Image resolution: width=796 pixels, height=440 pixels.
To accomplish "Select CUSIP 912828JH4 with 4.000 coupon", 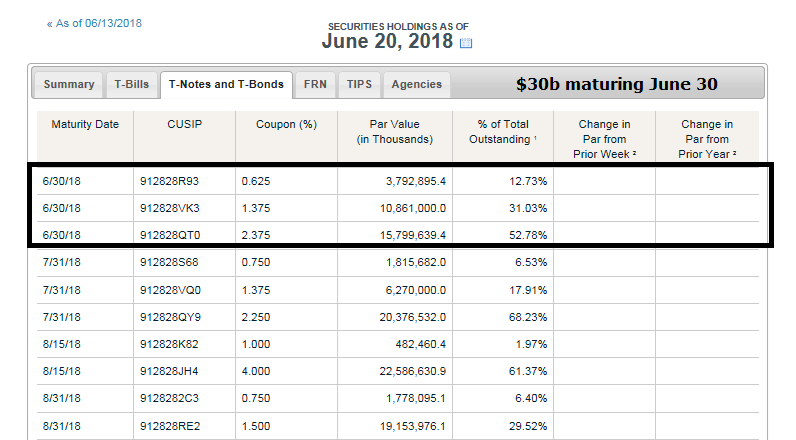I will pyautogui.click(x=172, y=372).
